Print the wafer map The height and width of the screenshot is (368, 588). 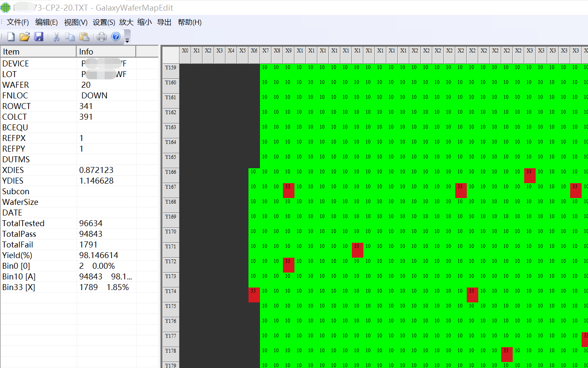pos(102,37)
